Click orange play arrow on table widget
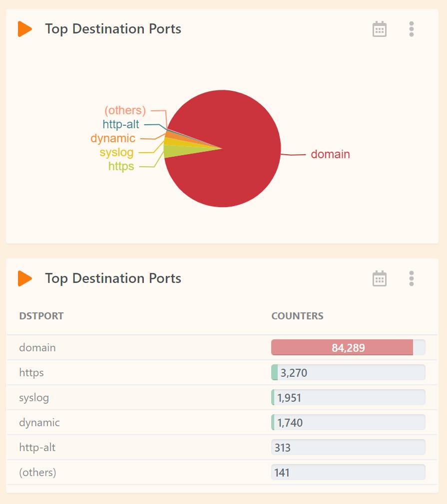This screenshot has height=504, width=447. (x=25, y=278)
